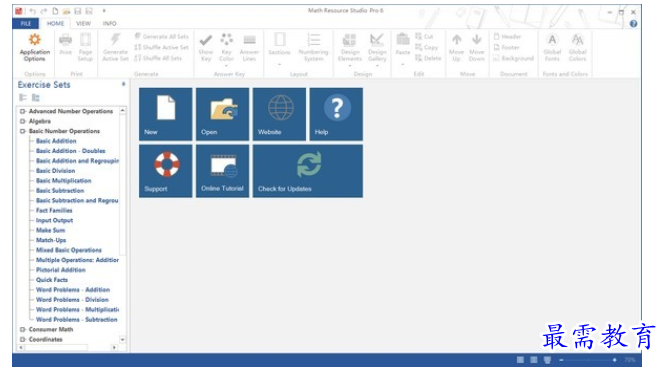Click Copy in Edit group

tap(426, 47)
